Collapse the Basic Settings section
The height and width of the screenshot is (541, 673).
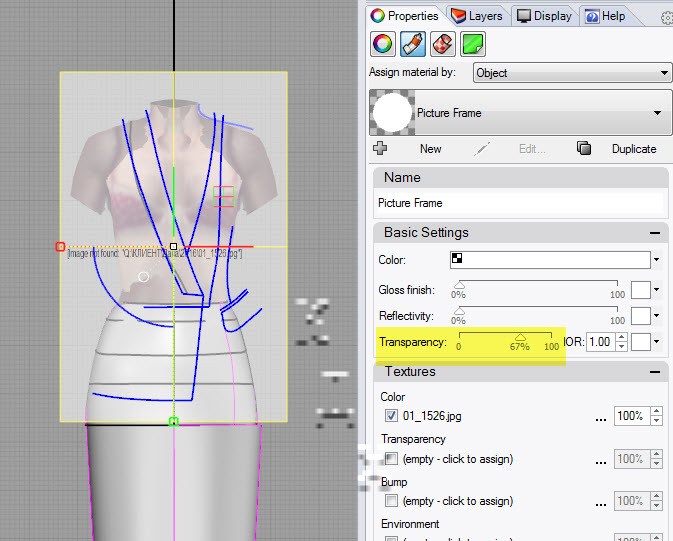coord(655,233)
